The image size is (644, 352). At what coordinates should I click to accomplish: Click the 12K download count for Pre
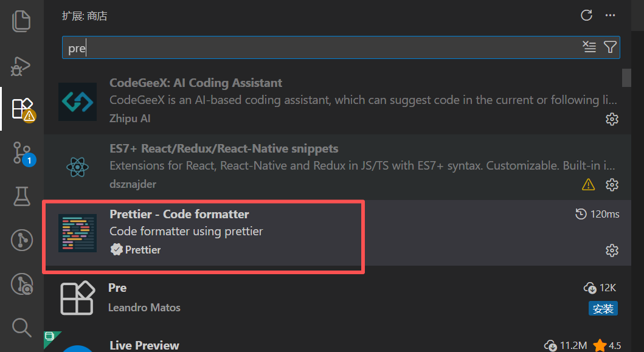[x=600, y=288]
